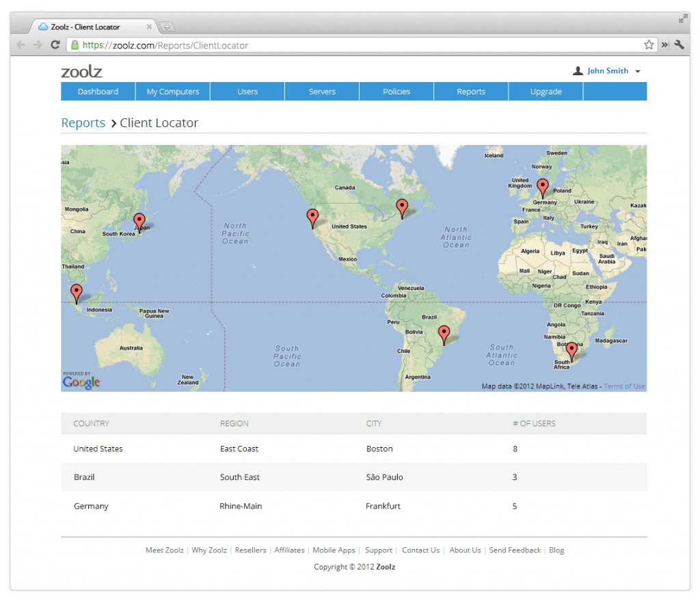
Task: Open the Terms of Use link
Action: tap(623, 386)
